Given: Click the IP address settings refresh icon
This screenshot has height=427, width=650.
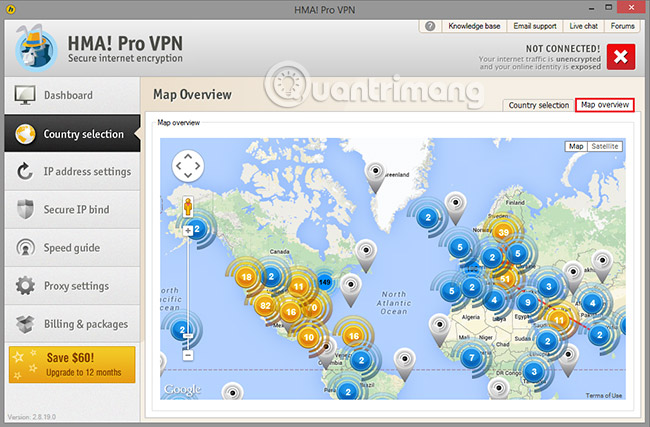Looking at the screenshot, I should [x=25, y=171].
